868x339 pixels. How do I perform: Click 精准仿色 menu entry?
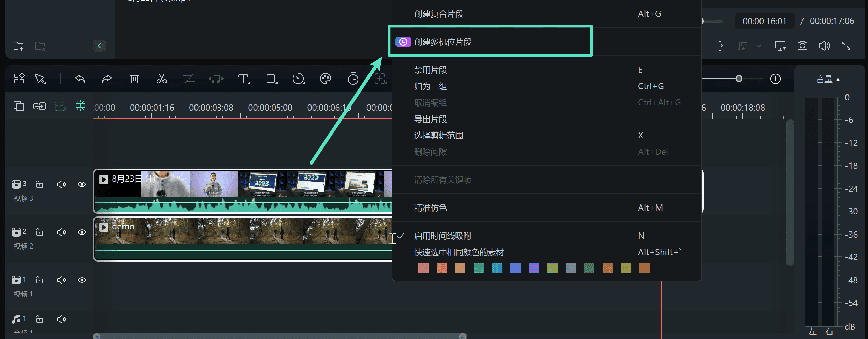tap(430, 208)
